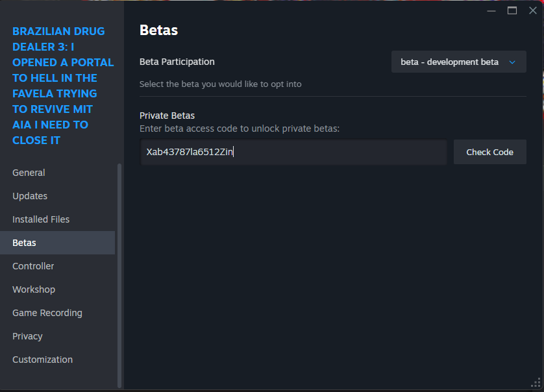Click 'Select the beta you would like to opt into'
The width and height of the screenshot is (544, 392).
click(x=220, y=84)
